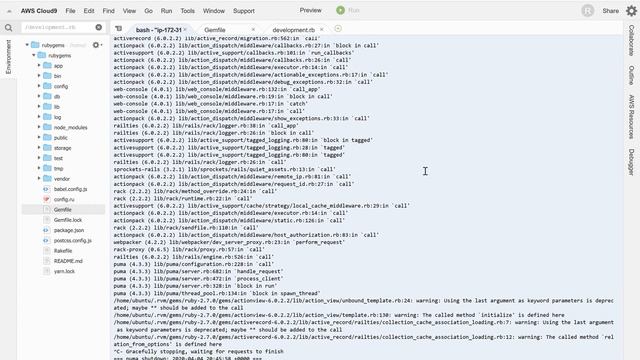Open the AWS Resources side panel
640x360 pixels.
click(631, 117)
